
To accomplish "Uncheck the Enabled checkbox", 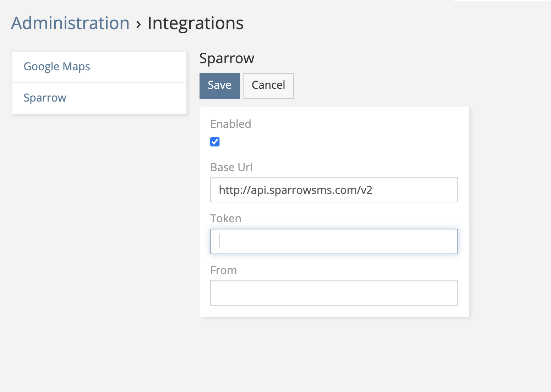I will pyautogui.click(x=215, y=142).
